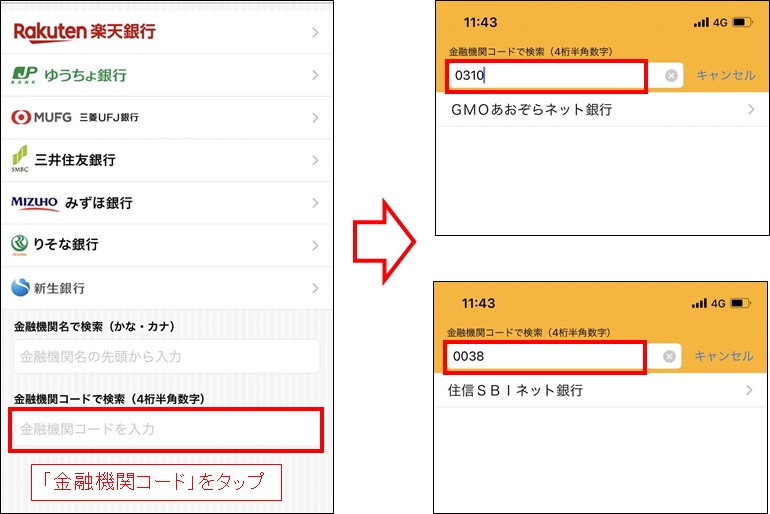Image resolution: width=770 pixels, height=514 pixels.
Task: Tap キャンセル next to the 0038 search
Action: point(724,356)
